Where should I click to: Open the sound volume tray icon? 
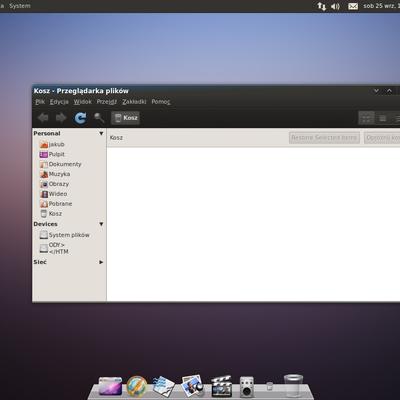(335, 6)
